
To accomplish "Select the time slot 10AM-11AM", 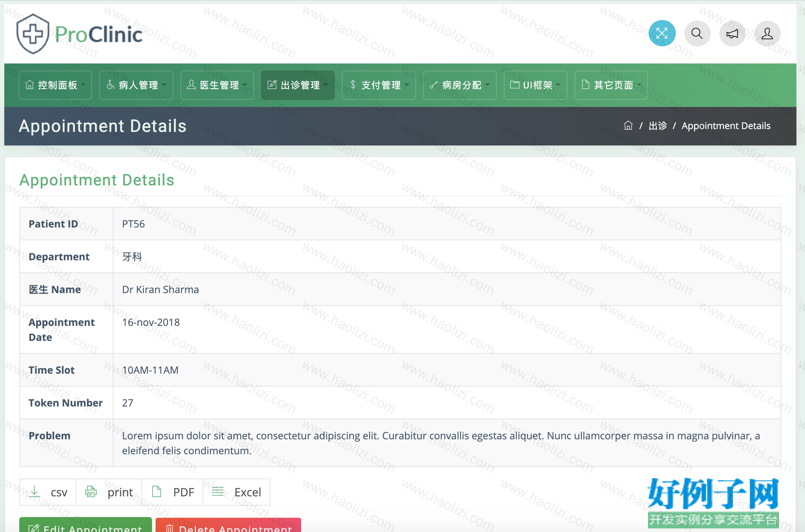I will click(x=150, y=370).
